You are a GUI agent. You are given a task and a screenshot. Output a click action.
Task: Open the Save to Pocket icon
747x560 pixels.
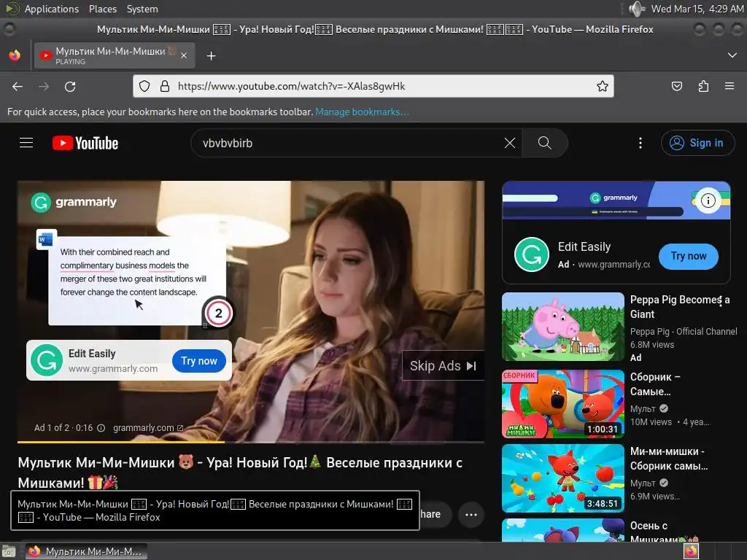[676, 86]
